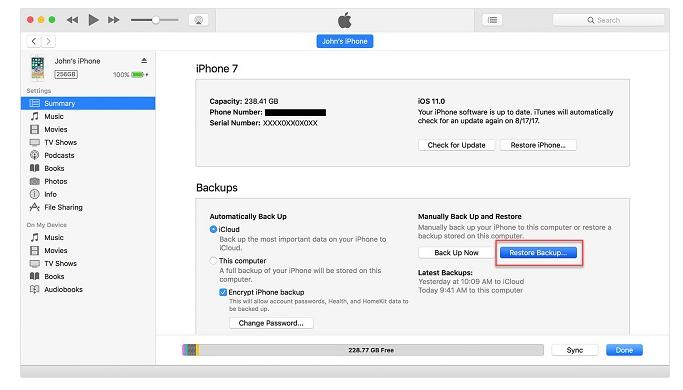The width and height of the screenshot is (683, 390).
Task: Click the iOS 11.0 version label
Action: [x=431, y=101]
